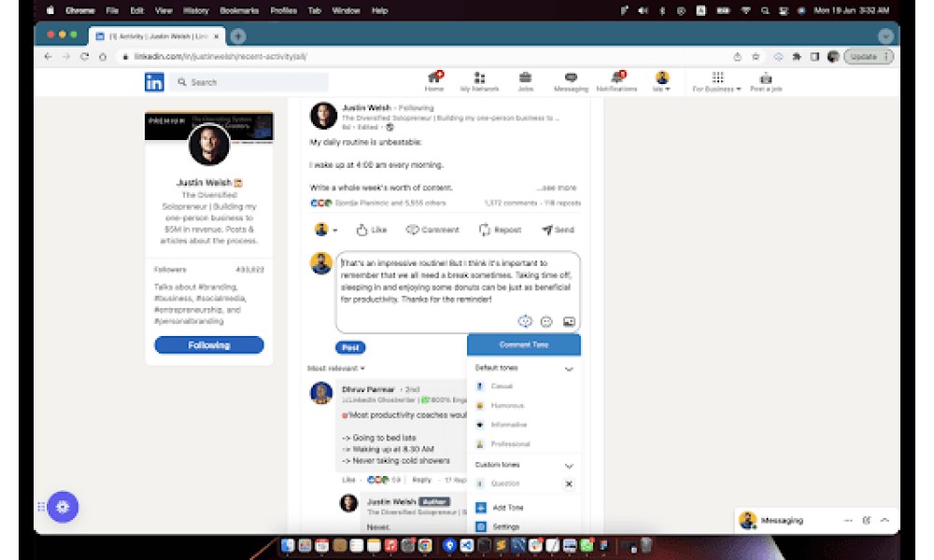Open Settings in Comment Tone panel
Viewport: 934px width, 560px height.
tap(498, 526)
